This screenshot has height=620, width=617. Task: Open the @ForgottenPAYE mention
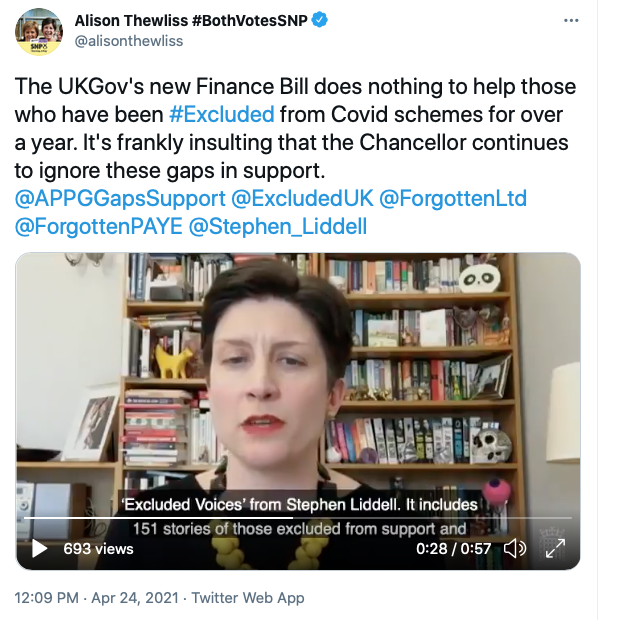pyautogui.click(x=98, y=227)
